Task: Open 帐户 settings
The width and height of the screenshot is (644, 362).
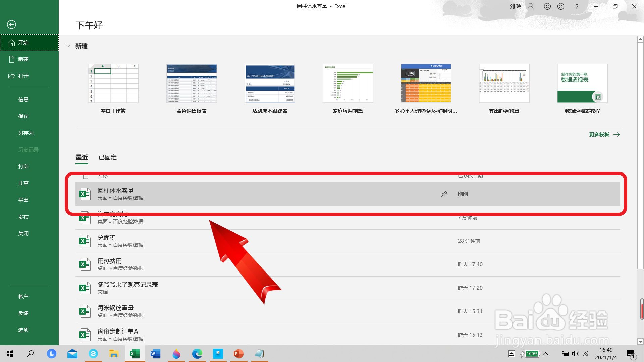Action: 29,297
